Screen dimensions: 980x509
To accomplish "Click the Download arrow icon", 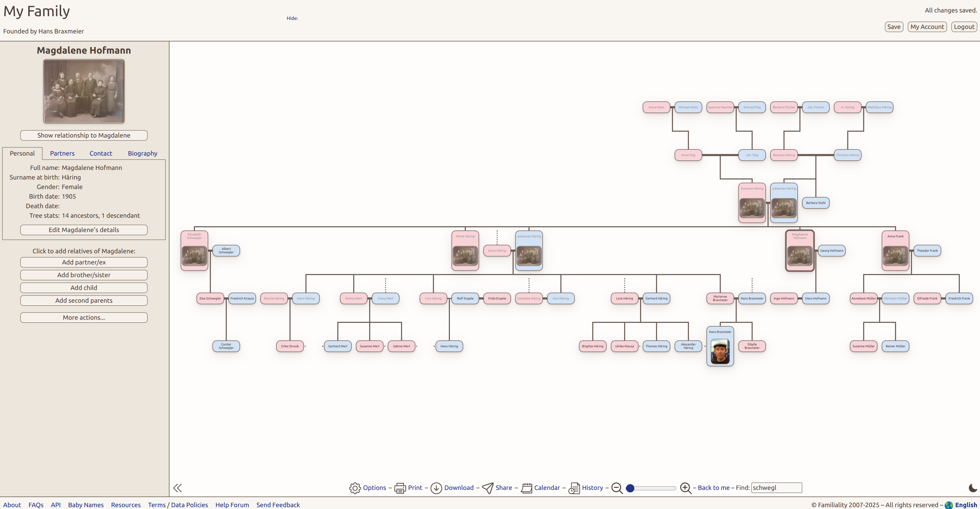I will click(436, 488).
